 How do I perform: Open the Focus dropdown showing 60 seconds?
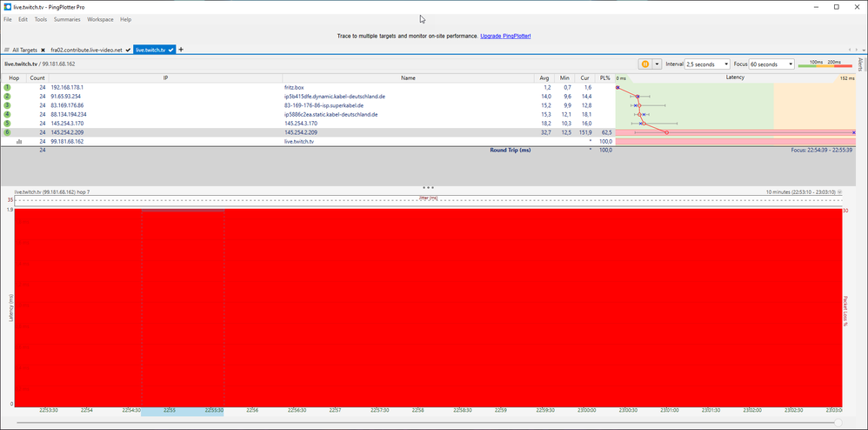point(771,64)
